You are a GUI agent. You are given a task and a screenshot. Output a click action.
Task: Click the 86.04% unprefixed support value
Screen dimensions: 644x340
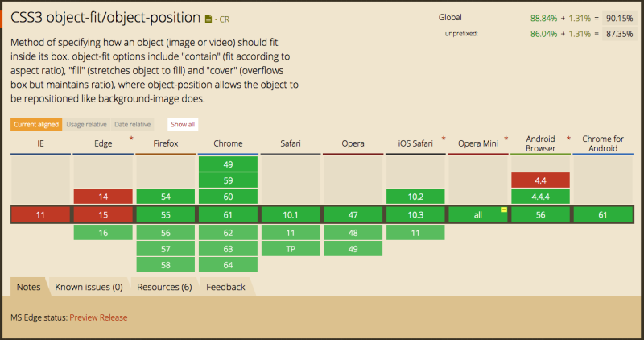543,34
